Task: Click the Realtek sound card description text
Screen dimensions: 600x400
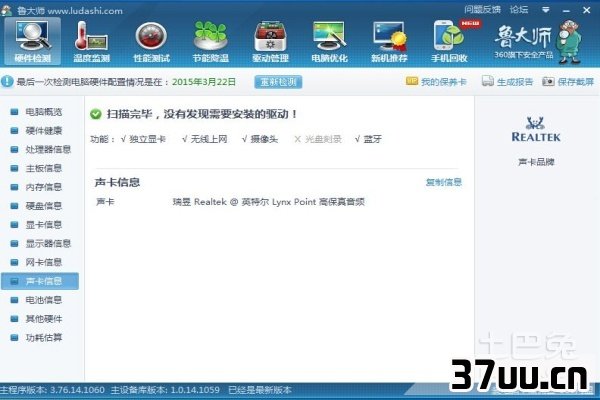Action: [269, 202]
